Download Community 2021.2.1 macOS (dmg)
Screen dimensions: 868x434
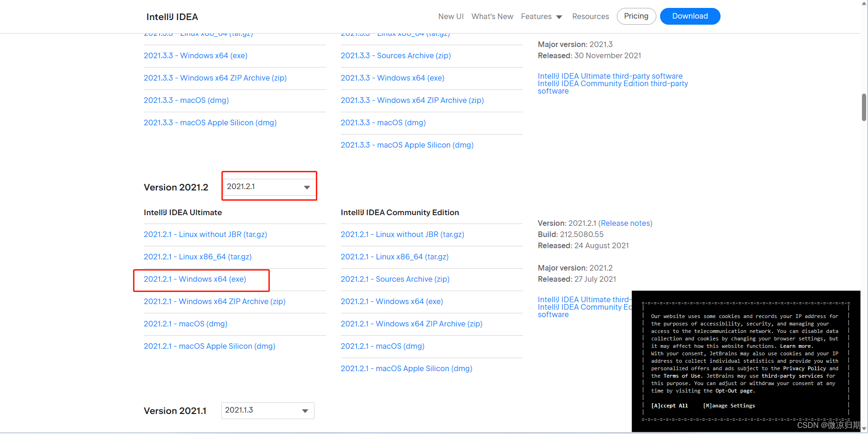(x=382, y=346)
